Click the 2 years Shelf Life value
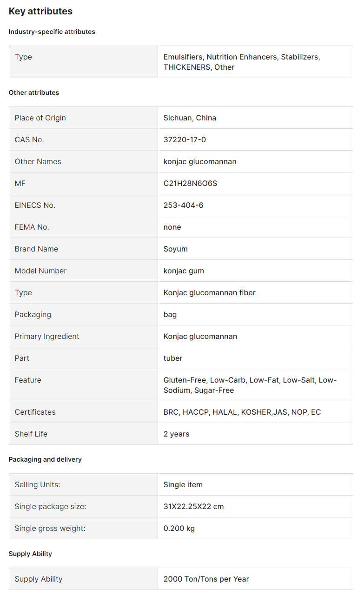364x596 pixels. point(177,434)
